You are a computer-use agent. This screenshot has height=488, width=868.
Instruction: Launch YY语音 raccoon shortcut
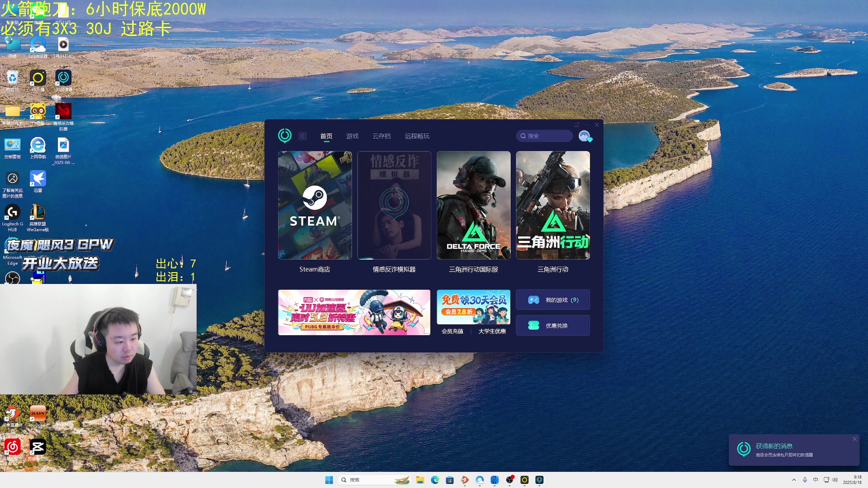pos(38,115)
